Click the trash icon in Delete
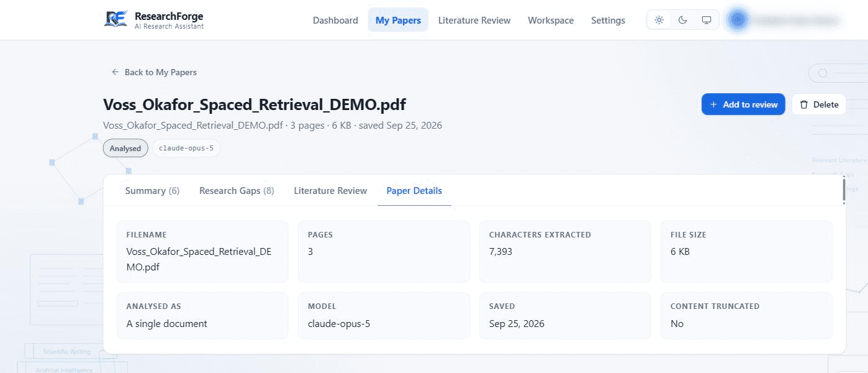This screenshot has width=868, height=373. click(804, 104)
